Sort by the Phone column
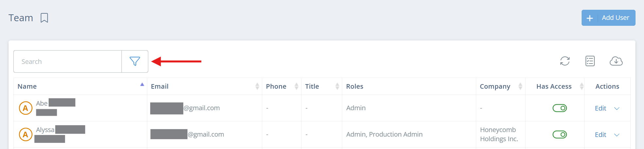 (296, 86)
